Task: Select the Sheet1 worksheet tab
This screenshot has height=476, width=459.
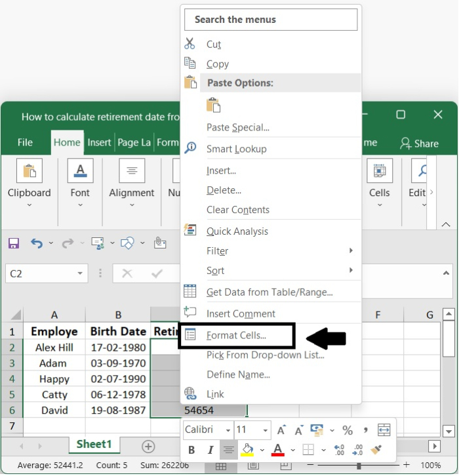Action: click(x=94, y=444)
